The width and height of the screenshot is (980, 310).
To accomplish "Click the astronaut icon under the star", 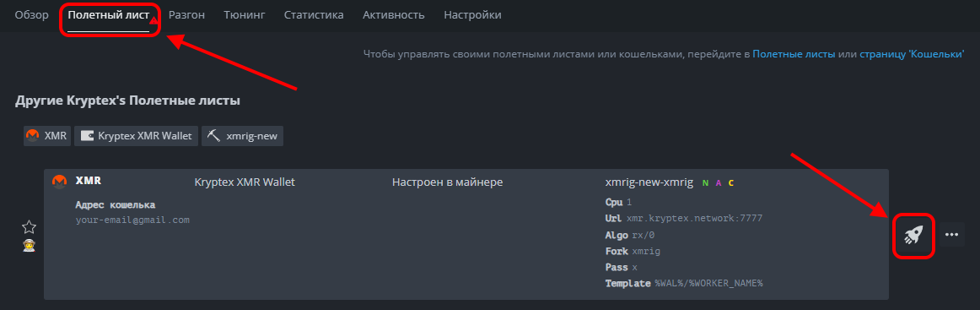I will click(x=29, y=246).
